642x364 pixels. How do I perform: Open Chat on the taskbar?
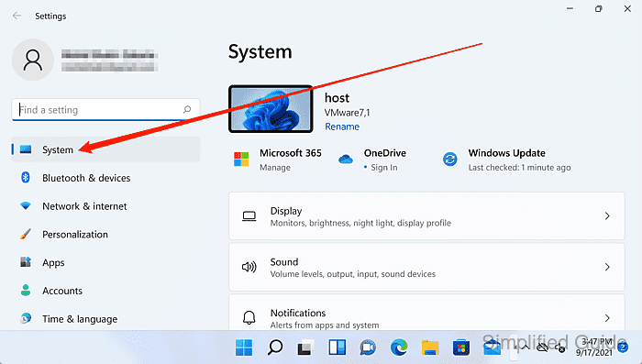368,347
